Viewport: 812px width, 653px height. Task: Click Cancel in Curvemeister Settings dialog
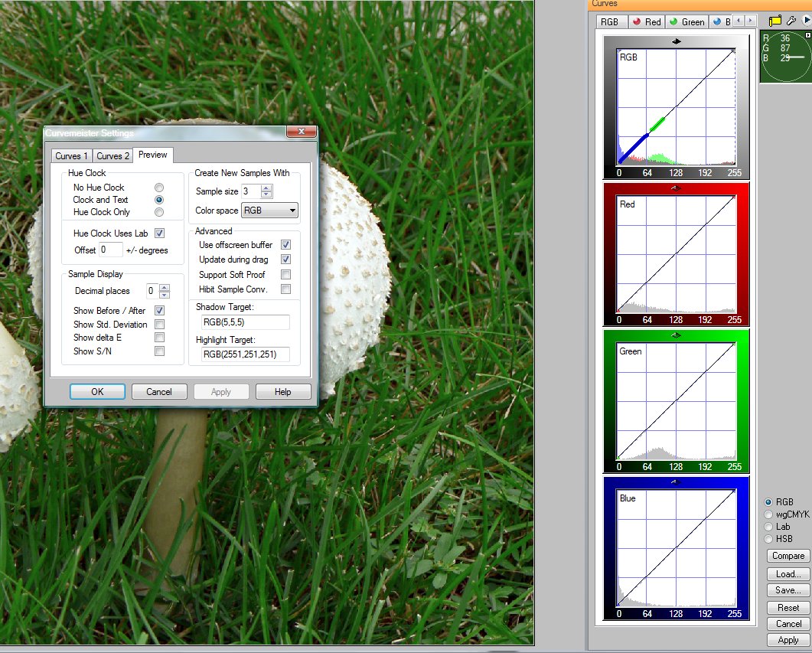(x=159, y=392)
